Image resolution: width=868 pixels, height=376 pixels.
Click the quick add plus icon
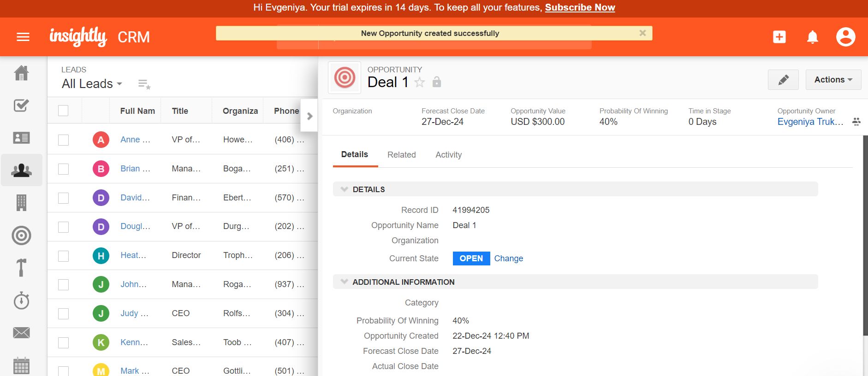(779, 37)
